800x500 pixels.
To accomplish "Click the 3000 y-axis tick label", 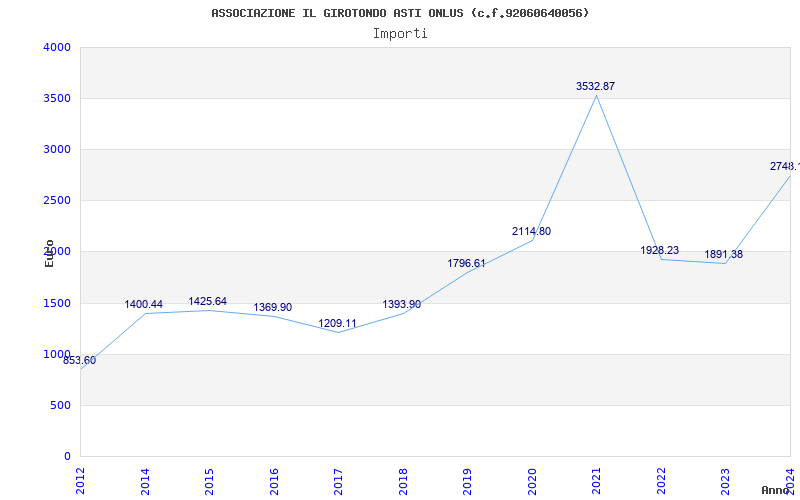I will click(57, 149).
